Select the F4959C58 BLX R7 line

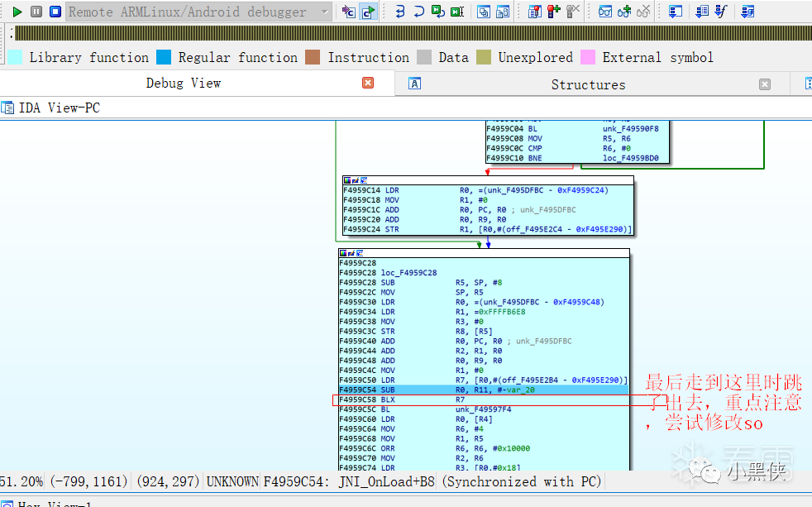click(x=483, y=399)
